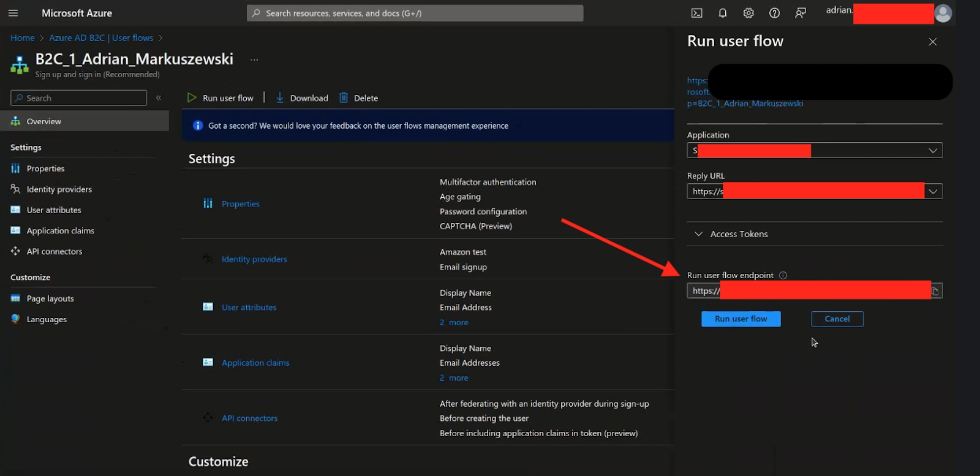Open portal settings gear
This screenshot has height=476, width=980.
coord(748,13)
